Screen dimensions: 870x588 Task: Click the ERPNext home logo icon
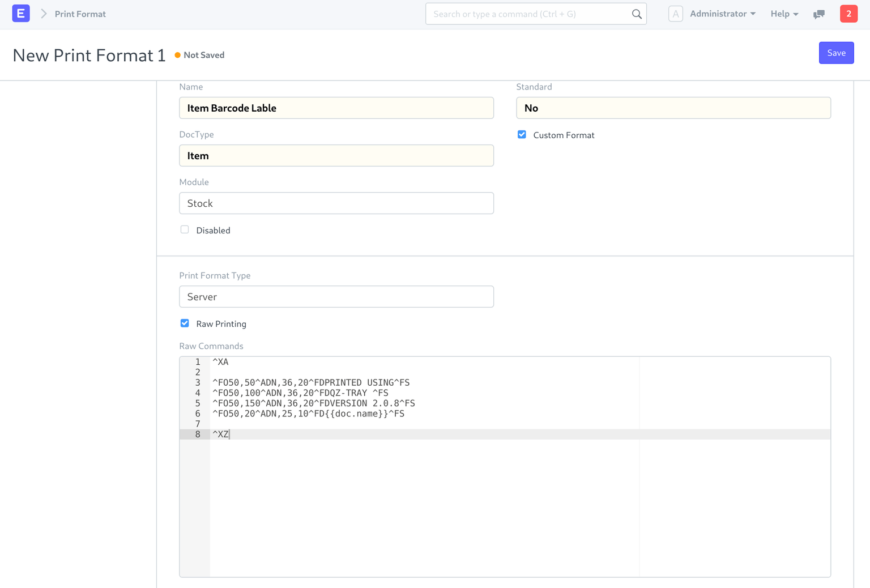(21, 14)
